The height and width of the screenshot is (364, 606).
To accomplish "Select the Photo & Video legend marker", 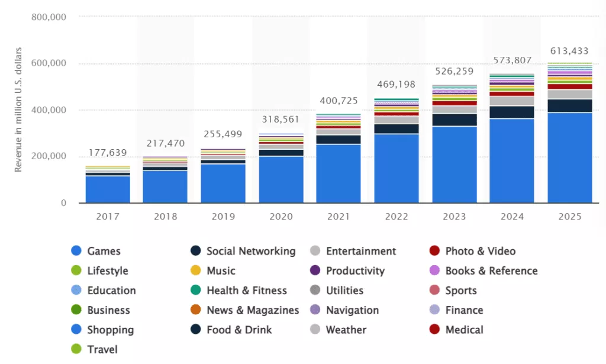I will (x=434, y=251).
